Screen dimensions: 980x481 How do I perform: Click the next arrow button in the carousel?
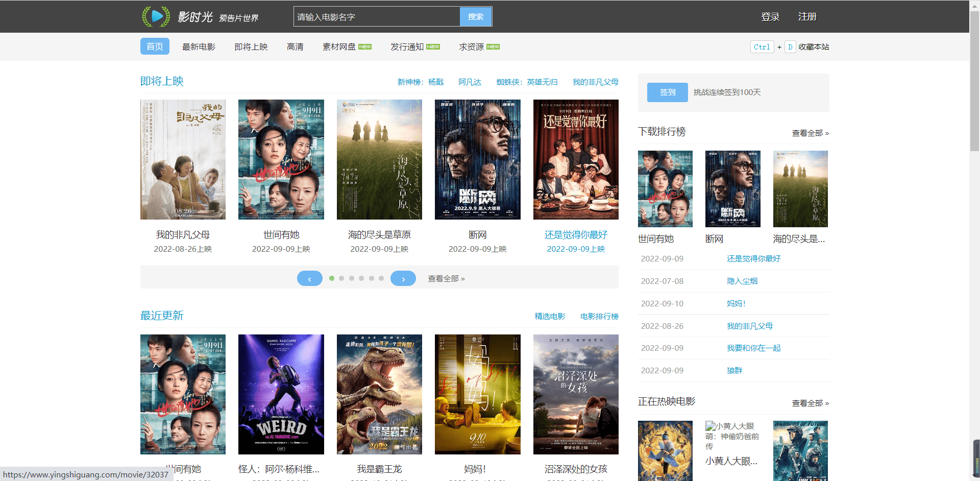tap(403, 278)
